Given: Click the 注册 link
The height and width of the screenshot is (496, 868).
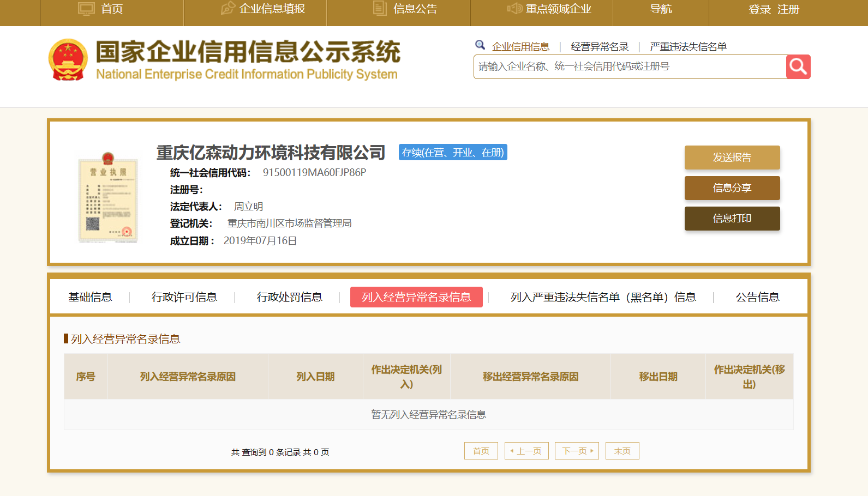Looking at the screenshot, I should [x=788, y=9].
